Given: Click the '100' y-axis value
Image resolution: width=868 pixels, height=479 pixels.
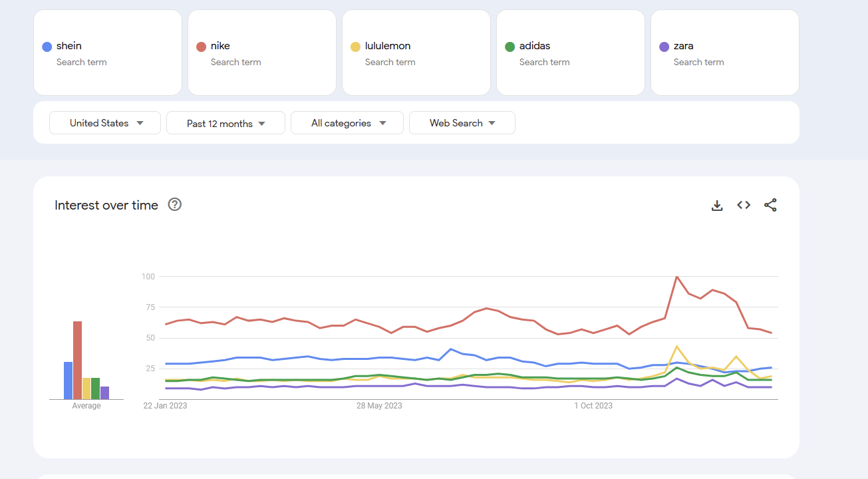Looking at the screenshot, I should [148, 276].
